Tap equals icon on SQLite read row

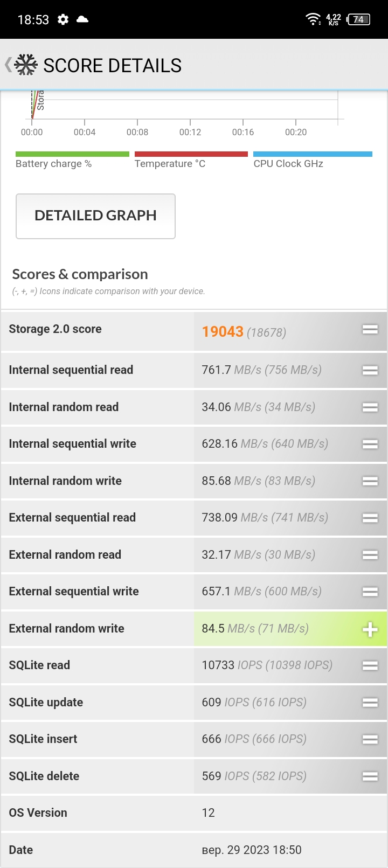(x=370, y=666)
